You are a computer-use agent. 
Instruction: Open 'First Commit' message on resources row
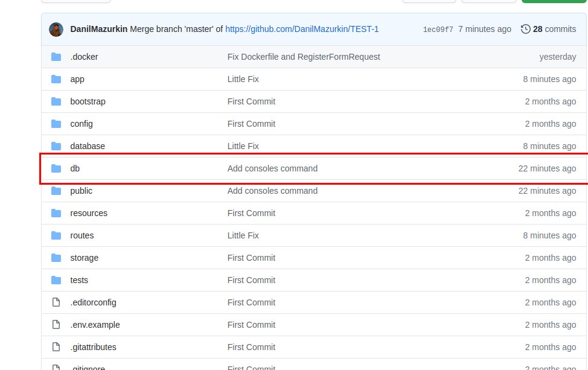[x=251, y=213]
